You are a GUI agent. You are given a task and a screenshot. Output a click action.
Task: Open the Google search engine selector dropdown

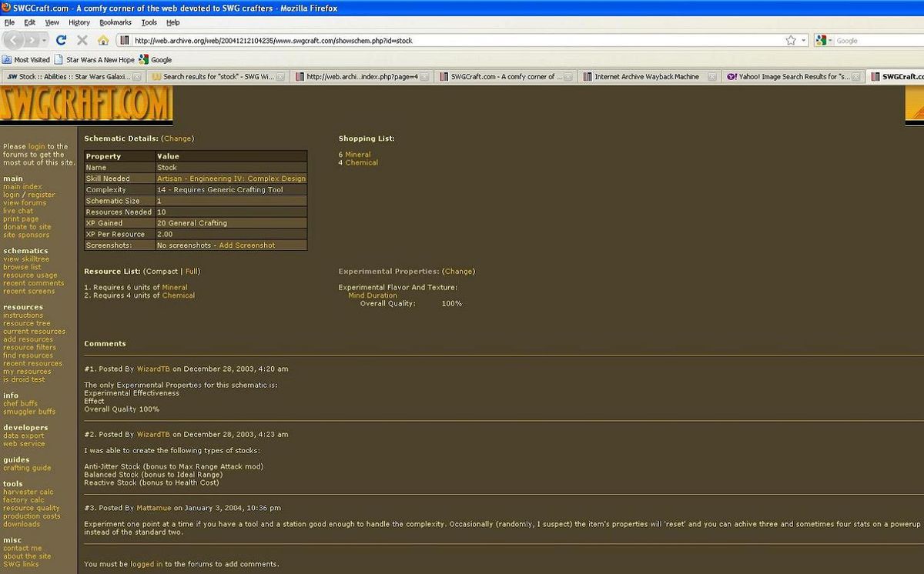825,40
